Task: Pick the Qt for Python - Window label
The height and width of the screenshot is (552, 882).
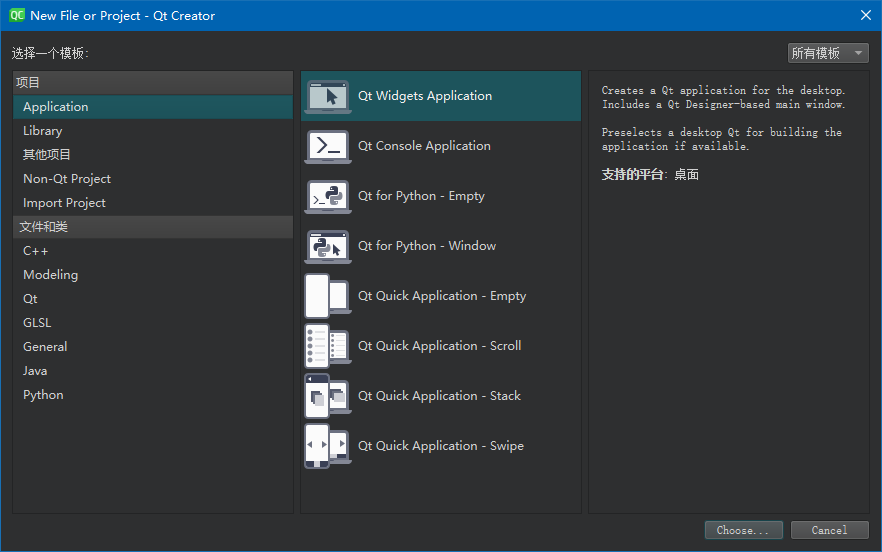Action: click(x=427, y=246)
